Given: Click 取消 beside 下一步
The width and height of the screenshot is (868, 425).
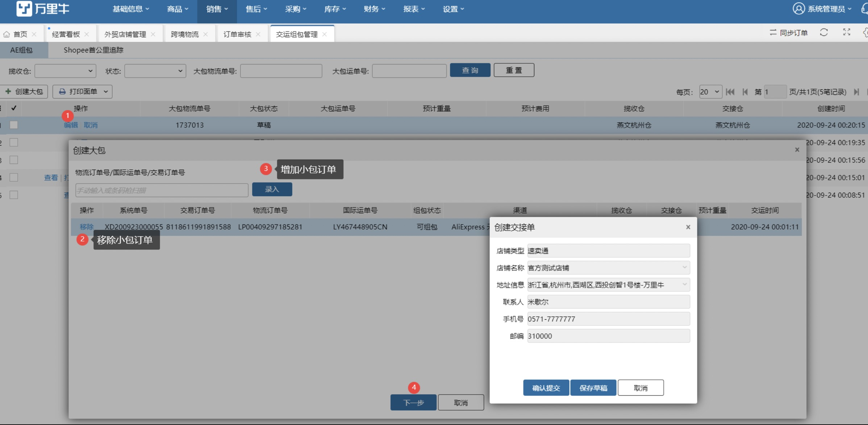Looking at the screenshot, I should [x=461, y=402].
